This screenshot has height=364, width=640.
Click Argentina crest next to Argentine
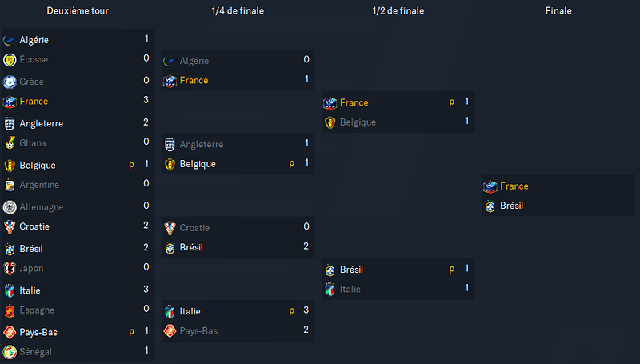tap(10, 186)
